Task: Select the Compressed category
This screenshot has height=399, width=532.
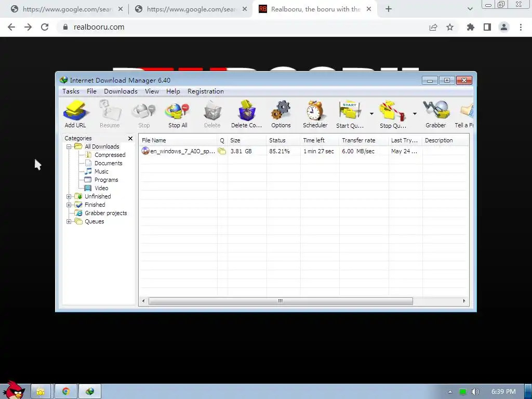Action: pyautogui.click(x=110, y=155)
